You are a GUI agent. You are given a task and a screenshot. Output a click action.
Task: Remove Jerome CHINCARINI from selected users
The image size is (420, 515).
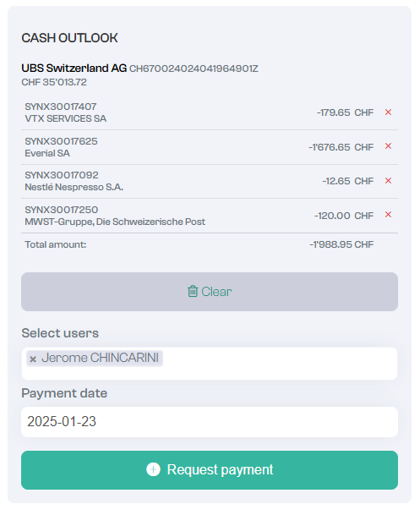[x=33, y=359]
